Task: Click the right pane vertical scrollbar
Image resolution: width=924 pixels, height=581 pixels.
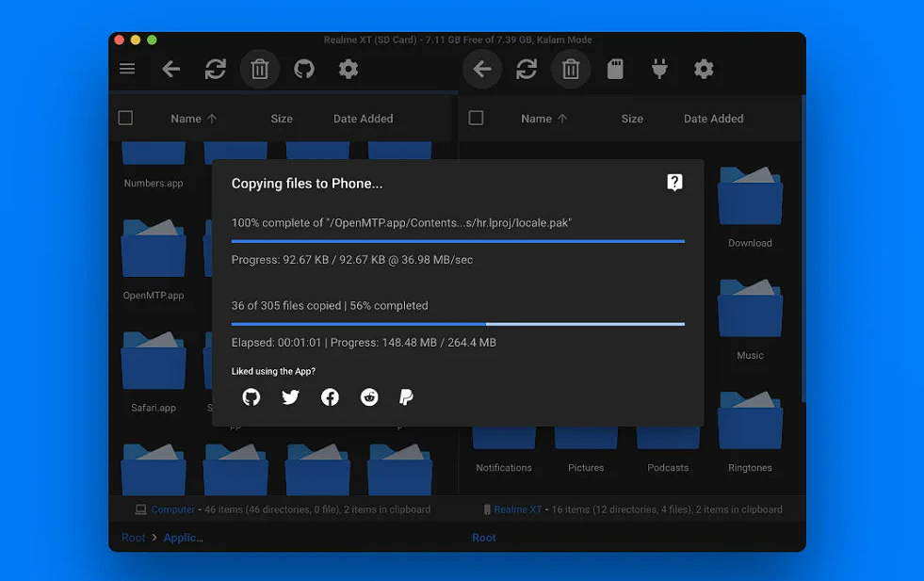Action: tap(802, 248)
